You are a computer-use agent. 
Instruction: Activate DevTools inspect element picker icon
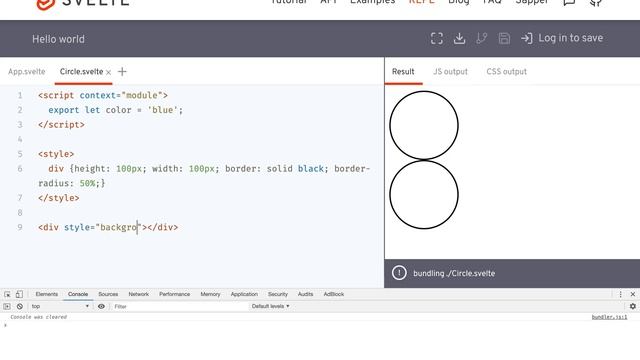click(7, 294)
